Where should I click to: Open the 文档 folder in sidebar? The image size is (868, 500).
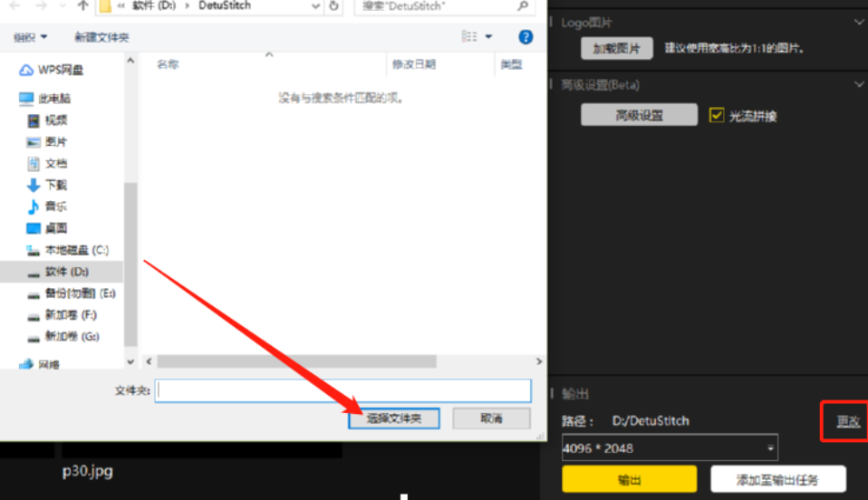47,163
